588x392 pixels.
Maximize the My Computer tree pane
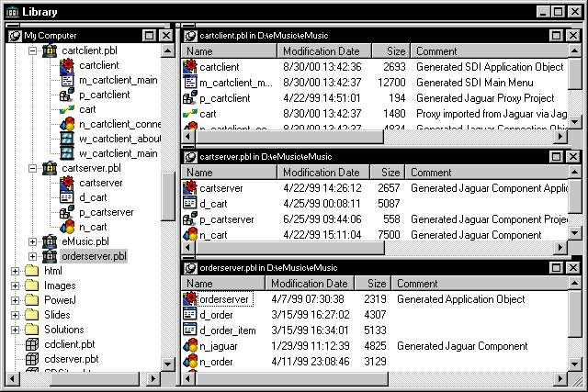[150, 35]
